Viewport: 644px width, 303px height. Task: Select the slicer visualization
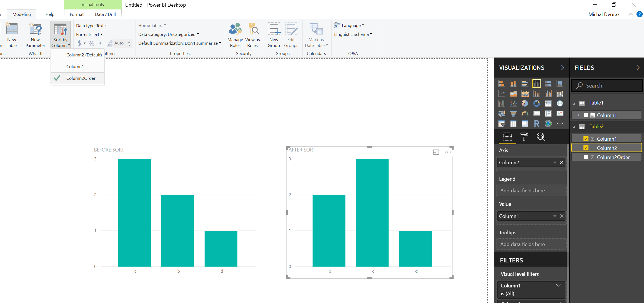tap(502, 123)
